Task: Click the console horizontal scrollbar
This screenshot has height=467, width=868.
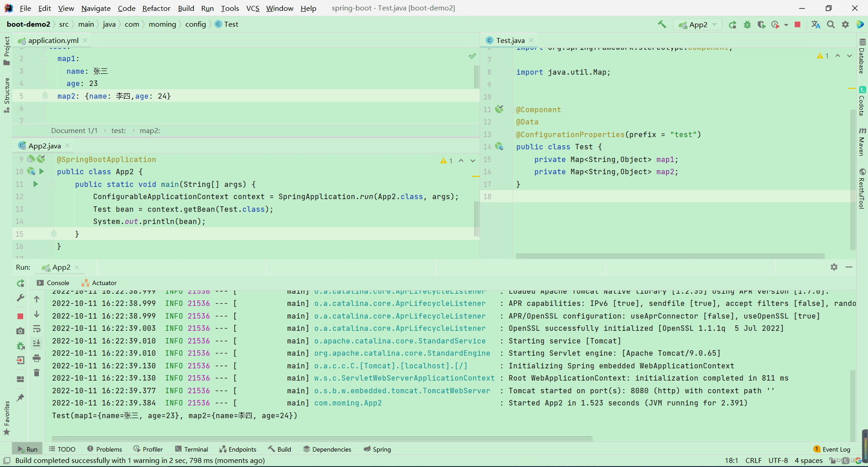Action: click(x=322, y=438)
